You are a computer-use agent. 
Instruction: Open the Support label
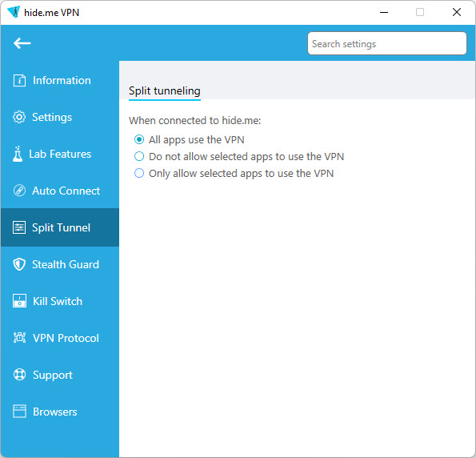click(53, 375)
